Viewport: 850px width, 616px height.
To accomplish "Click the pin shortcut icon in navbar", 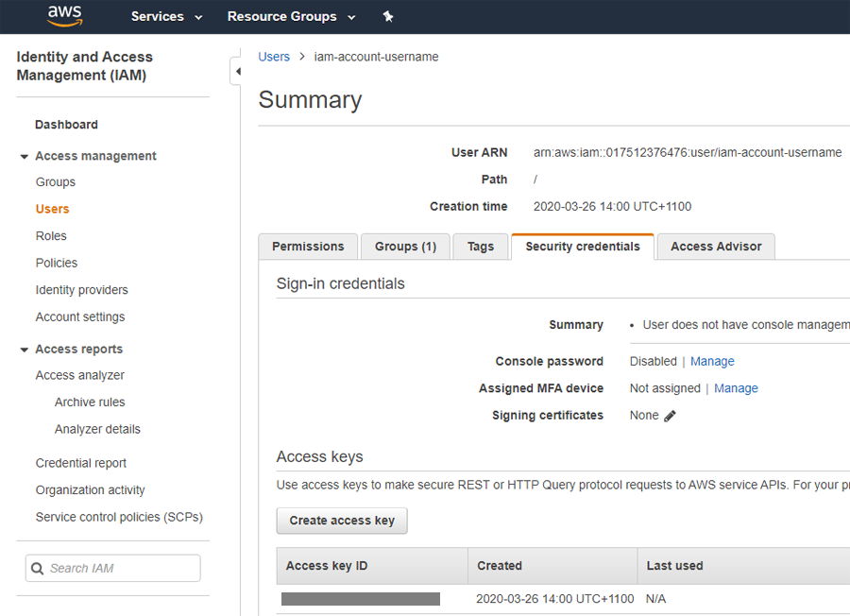I will (x=387, y=16).
